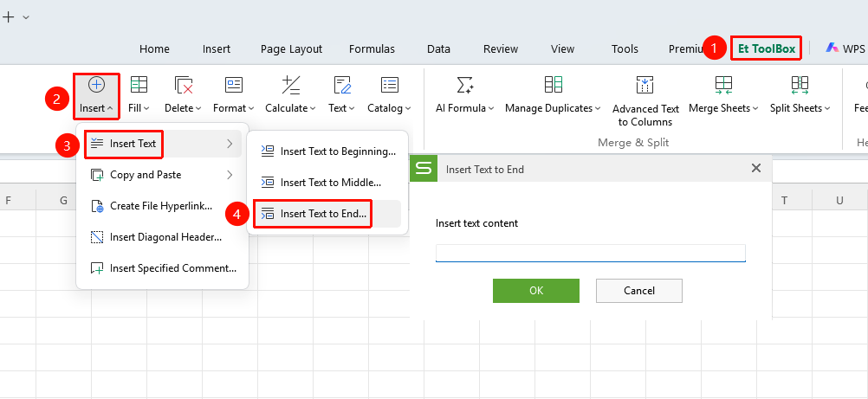Expand the Format dropdown arrow
This screenshot has height=399, width=868.
250,108
